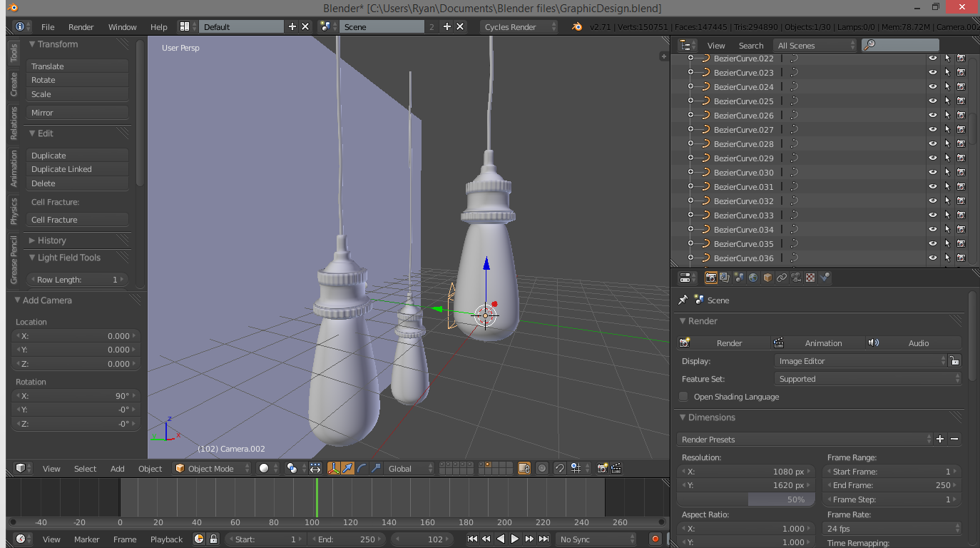The image size is (980, 548).
Task: Click the pin icon beside Scene
Action: pyautogui.click(x=683, y=300)
